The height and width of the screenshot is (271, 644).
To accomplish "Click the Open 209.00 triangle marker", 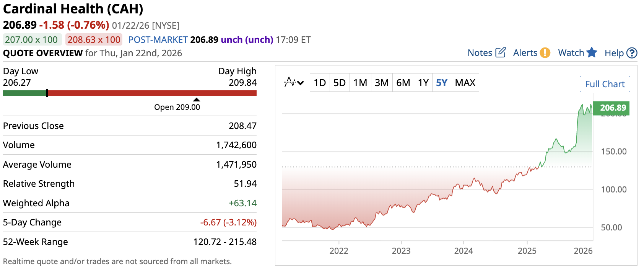I will [197, 100].
